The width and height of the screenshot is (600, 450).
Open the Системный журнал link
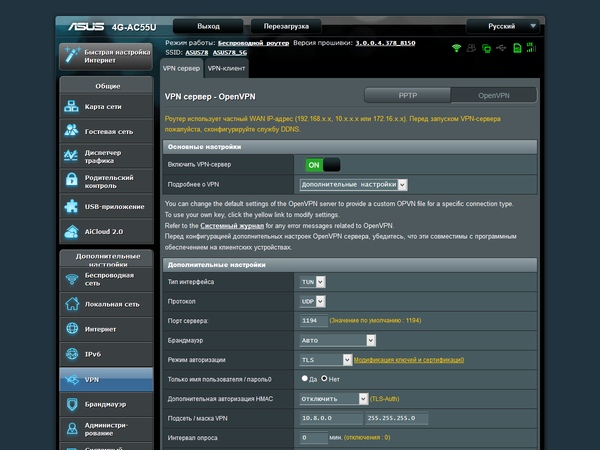tap(232, 226)
